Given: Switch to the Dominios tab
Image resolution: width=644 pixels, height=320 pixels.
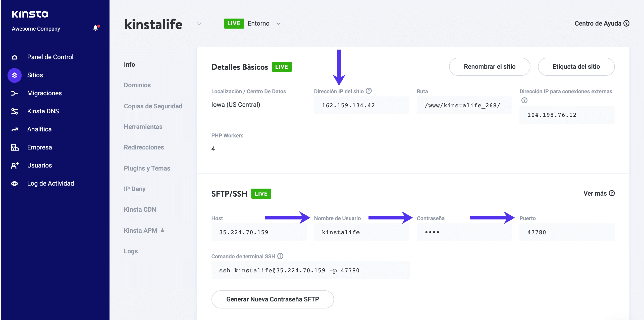Looking at the screenshot, I should [137, 85].
